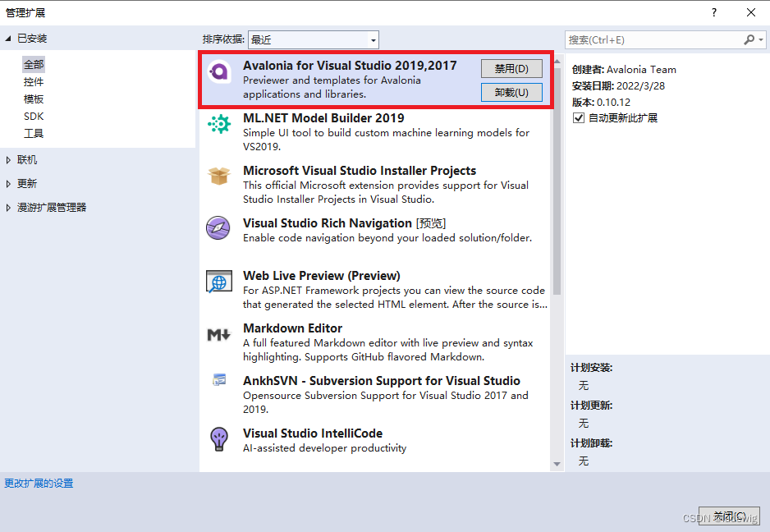Select Microsoft Visual Studio Installer Projects entry
The height and width of the screenshot is (532, 770).
coord(375,184)
